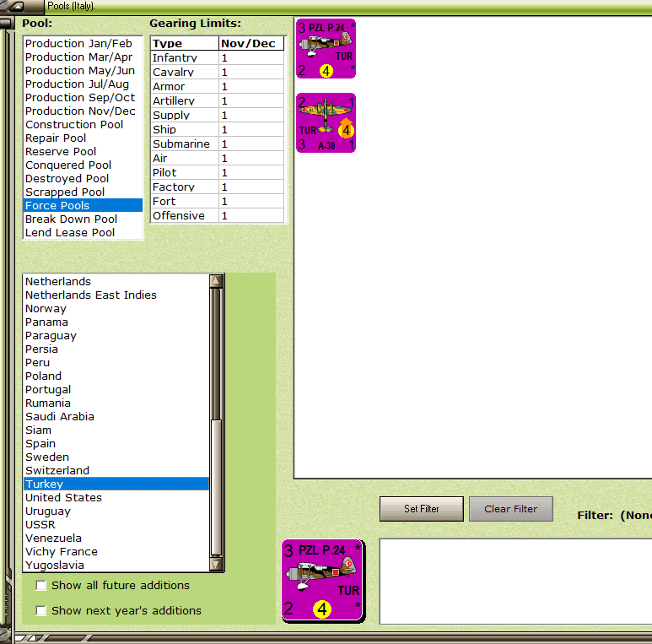Screen dimensions: 652x644
Task: Select Siam in country list
Action: click(x=116, y=430)
